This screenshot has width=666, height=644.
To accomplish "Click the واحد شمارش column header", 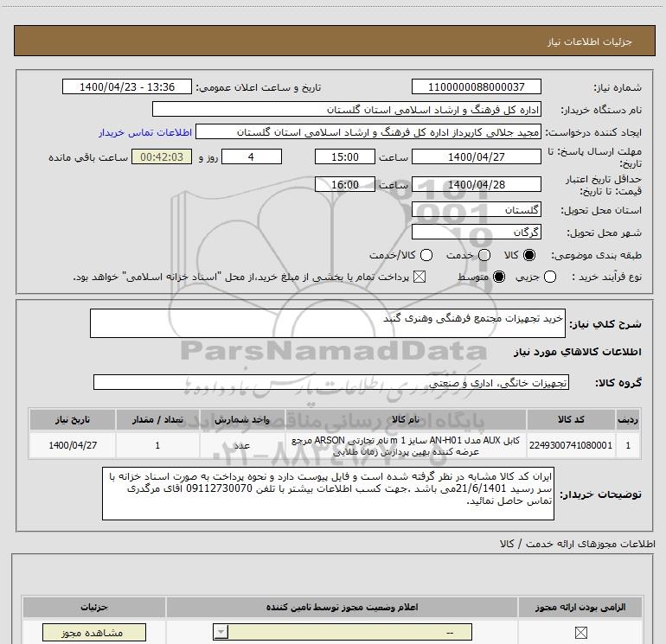I will [241, 419].
